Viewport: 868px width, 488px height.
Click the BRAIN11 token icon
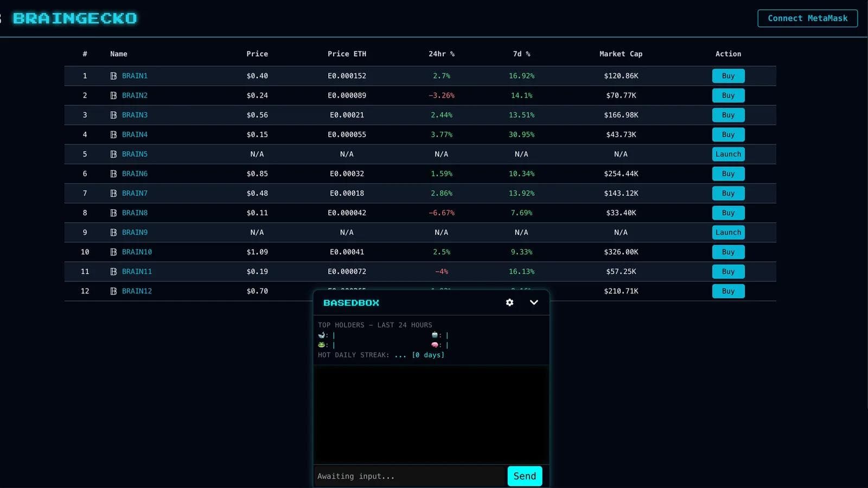click(x=113, y=271)
